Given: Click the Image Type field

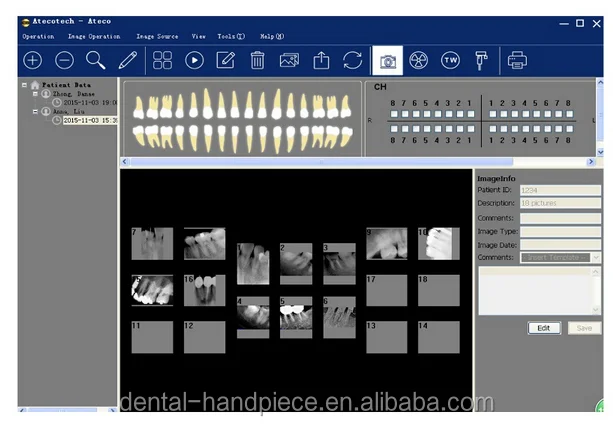Looking at the screenshot, I should pyautogui.click(x=560, y=232).
